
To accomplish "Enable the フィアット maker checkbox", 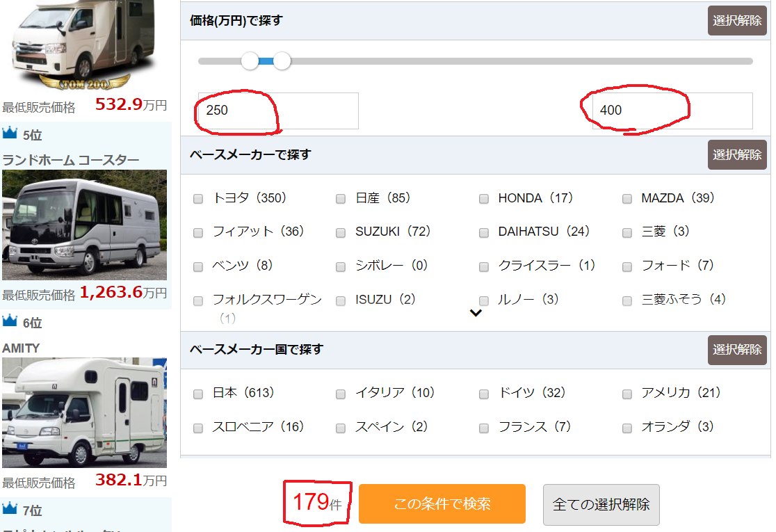I will point(197,232).
